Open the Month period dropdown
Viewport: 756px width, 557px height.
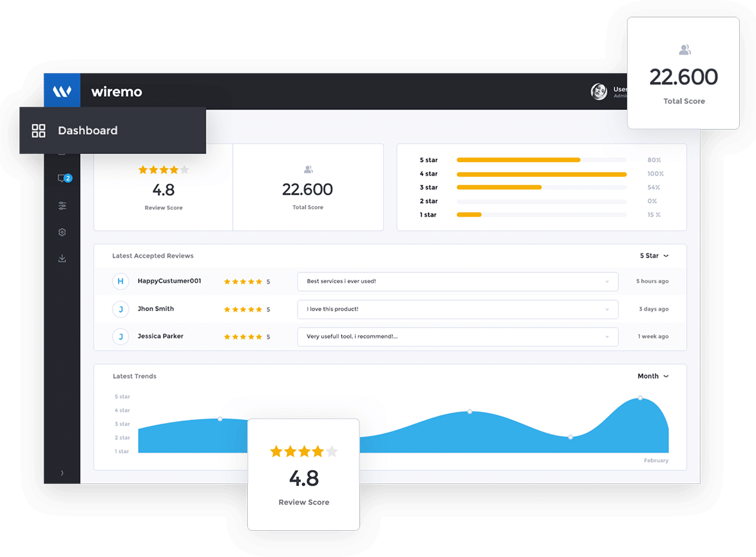point(653,376)
